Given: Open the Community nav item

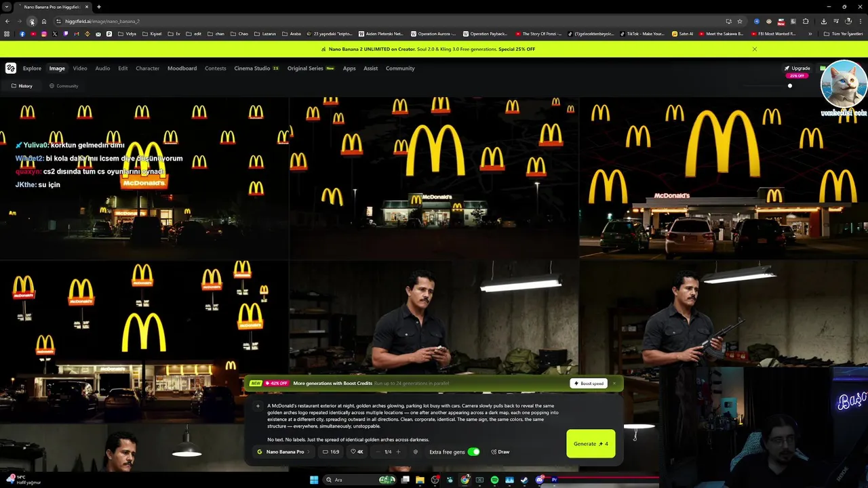Looking at the screenshot, I should point(400,68).
